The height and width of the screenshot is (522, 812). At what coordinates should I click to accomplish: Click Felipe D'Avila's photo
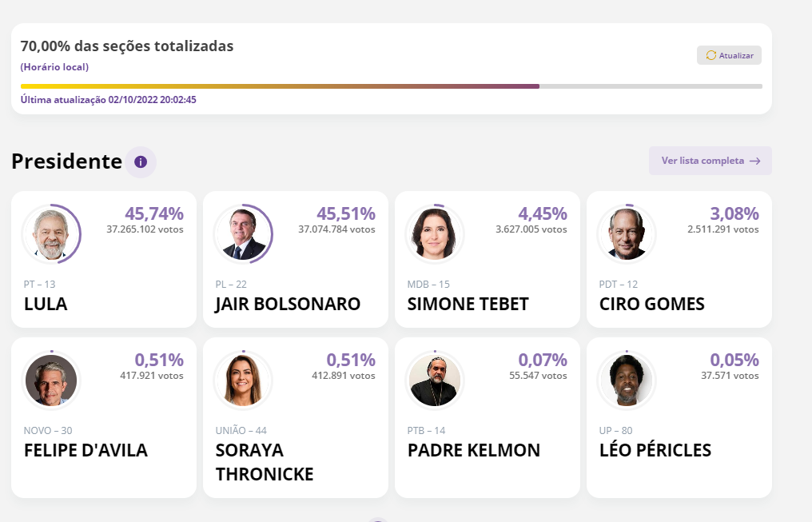pos(51,381)
